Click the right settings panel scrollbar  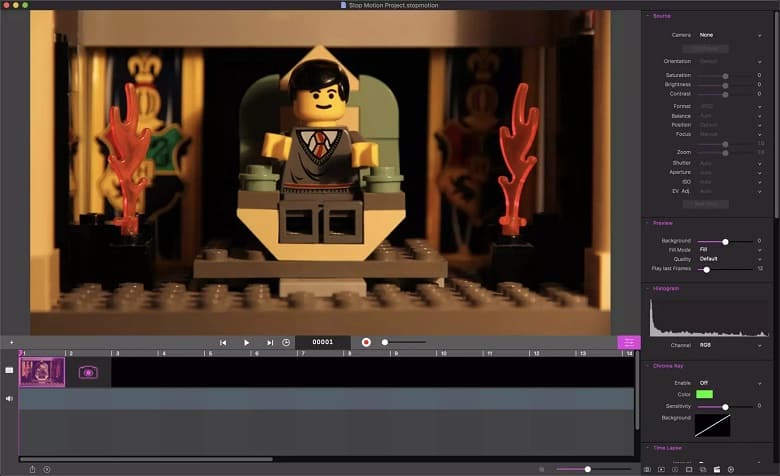pos(776,114)
